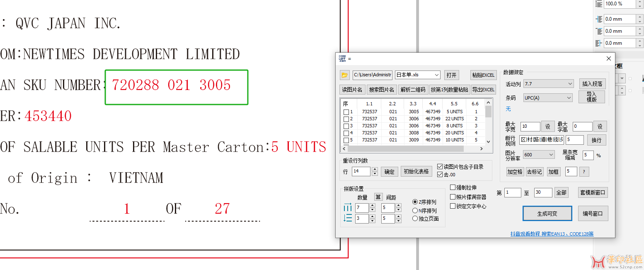Select the 独立页面 radio option
This screenshot has width=644, height=270.
(415, 219)
